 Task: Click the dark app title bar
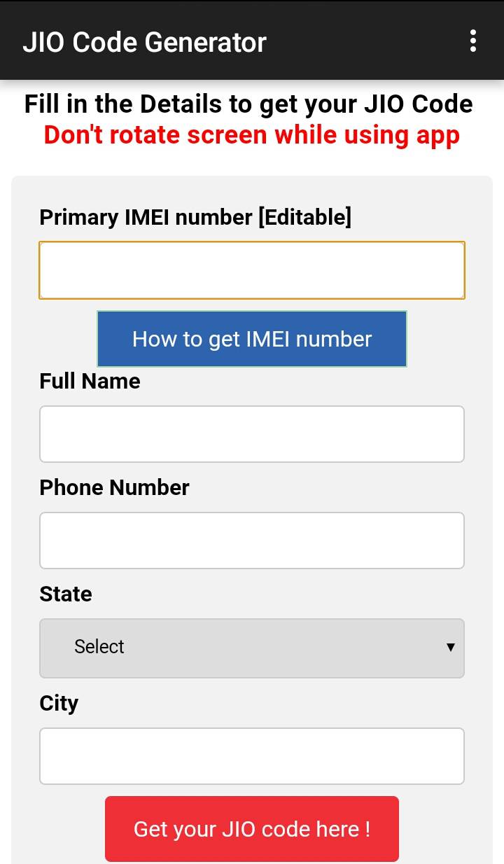252,41
